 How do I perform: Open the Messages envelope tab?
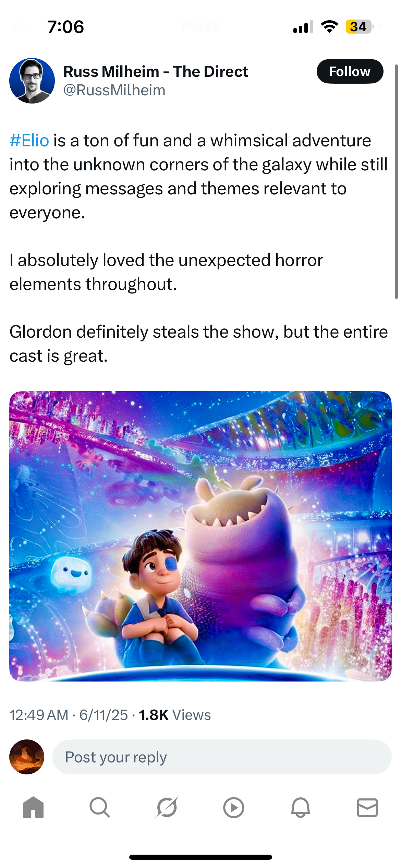point(367,808)
